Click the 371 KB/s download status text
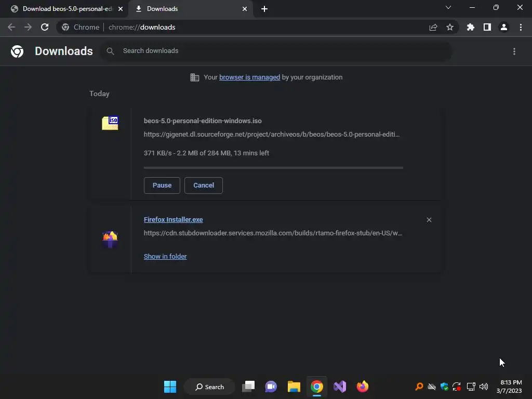This screenshot has width=532, height=399. click(206, 153)
